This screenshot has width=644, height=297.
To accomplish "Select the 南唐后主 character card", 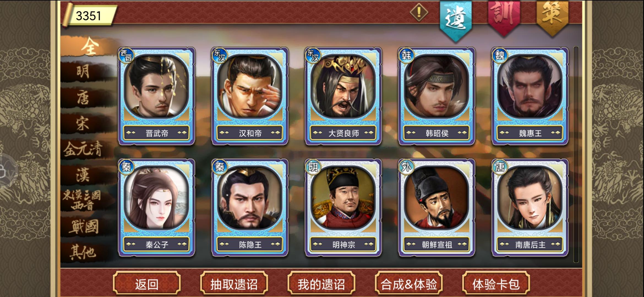I will [x=530, y=208].
